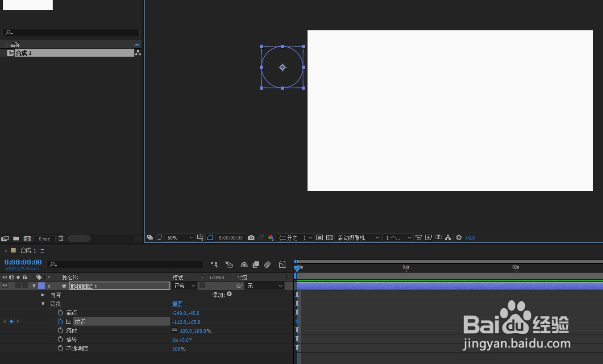
Task: Delete selected project item with trash icon
Action: [x=61, y=239]
